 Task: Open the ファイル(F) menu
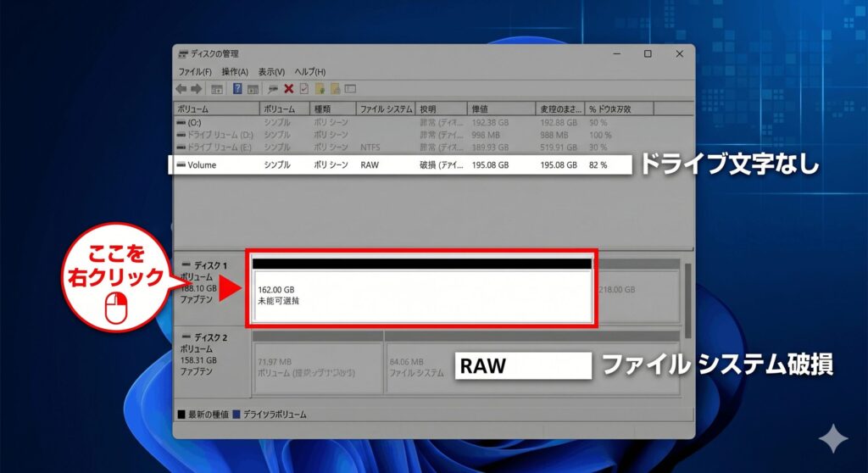coord(195,72)
